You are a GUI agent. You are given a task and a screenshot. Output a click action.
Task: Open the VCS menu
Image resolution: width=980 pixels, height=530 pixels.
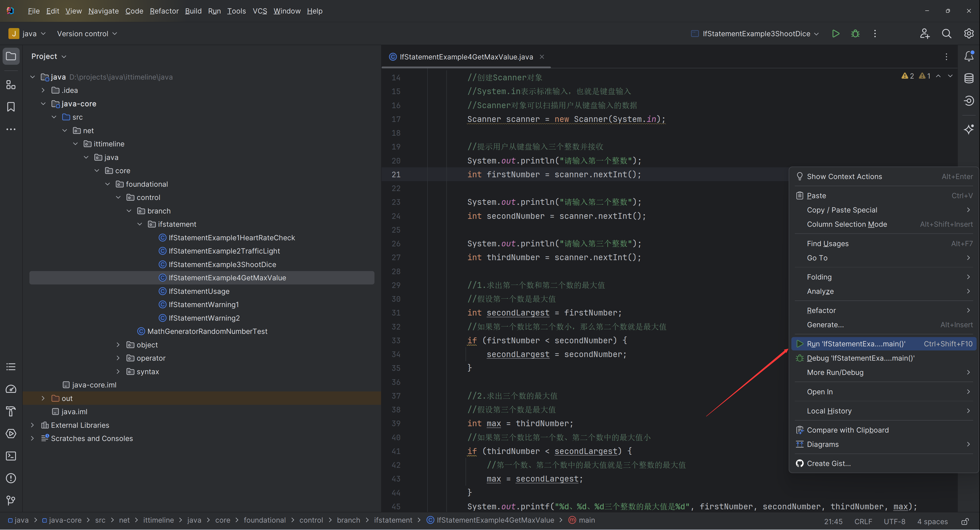pyautogui.click(x=260, y=11)
